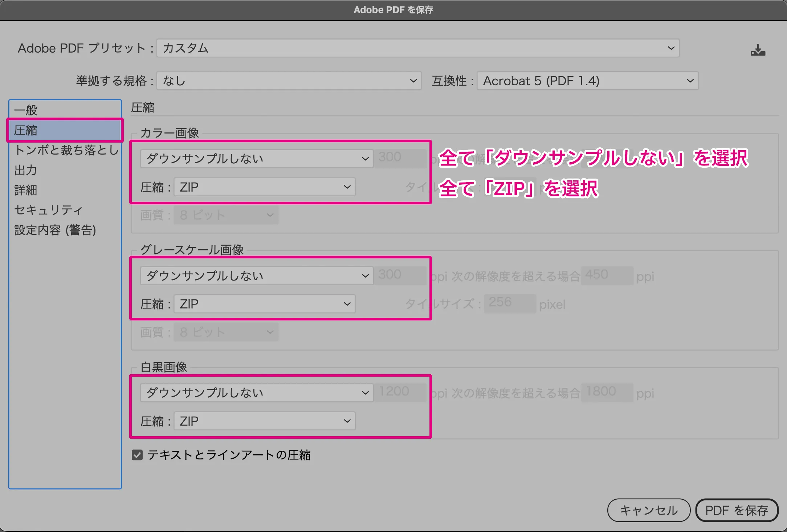Click グレースケール画像 300 ppi field
Viewport: 787px width, 532px height.
(x=400, y=276)
